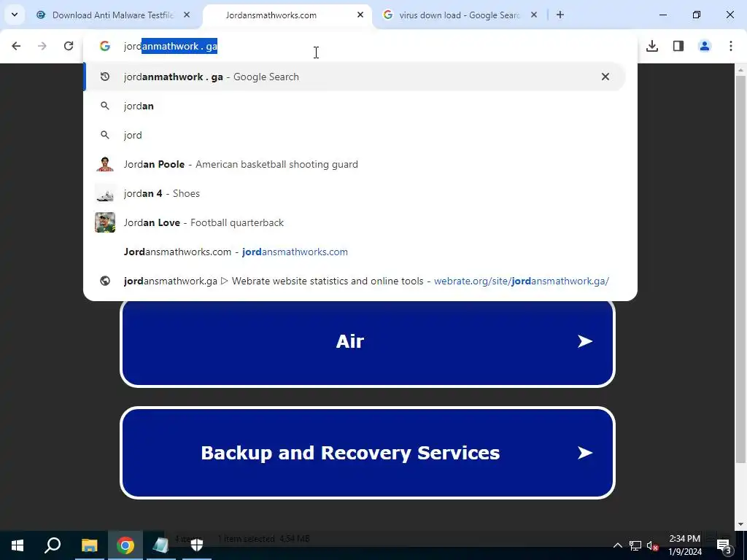
Task: Click Jordan Love thumbnail photo
Action: pos(105,222)
